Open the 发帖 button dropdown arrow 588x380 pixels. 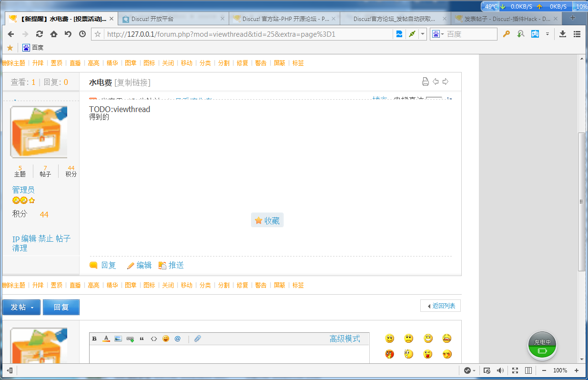[31, 307]
